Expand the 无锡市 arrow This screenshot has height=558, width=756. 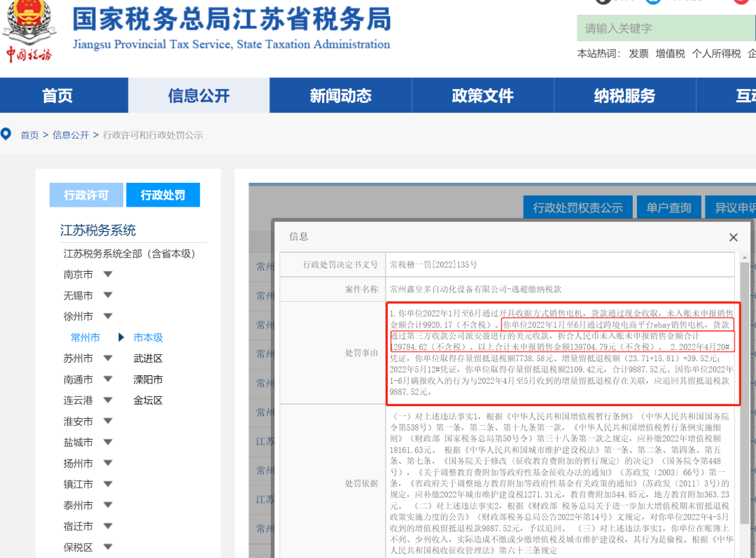(108, 295)
